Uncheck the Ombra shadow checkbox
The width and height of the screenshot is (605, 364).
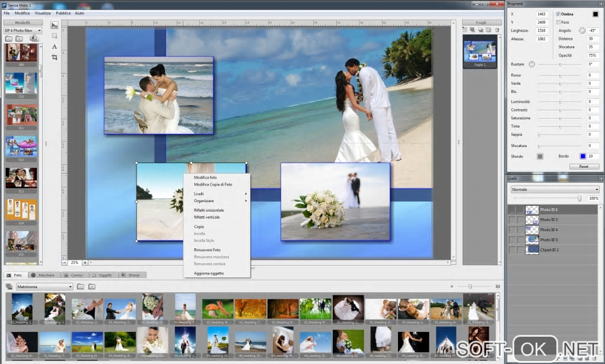[x=558, y=14]
